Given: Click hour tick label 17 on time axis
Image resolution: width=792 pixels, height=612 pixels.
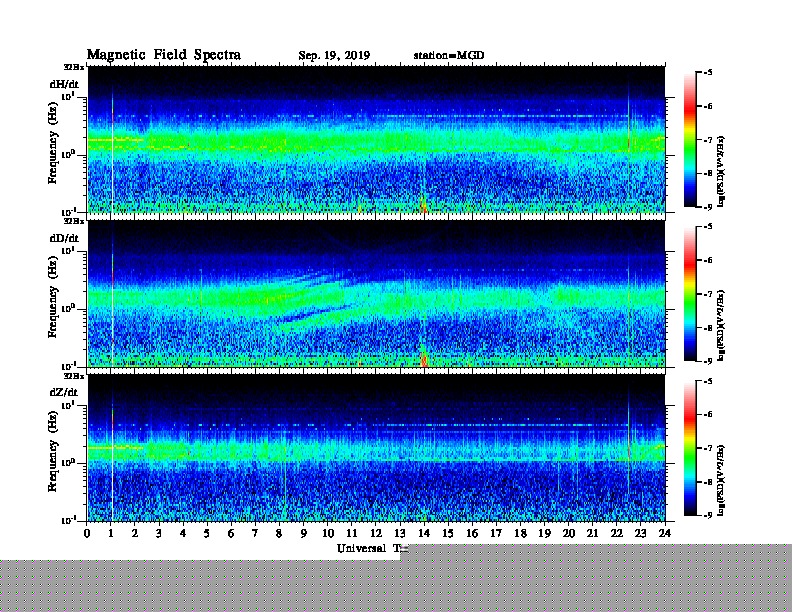Looking at the screenshot, I should 496,533.
